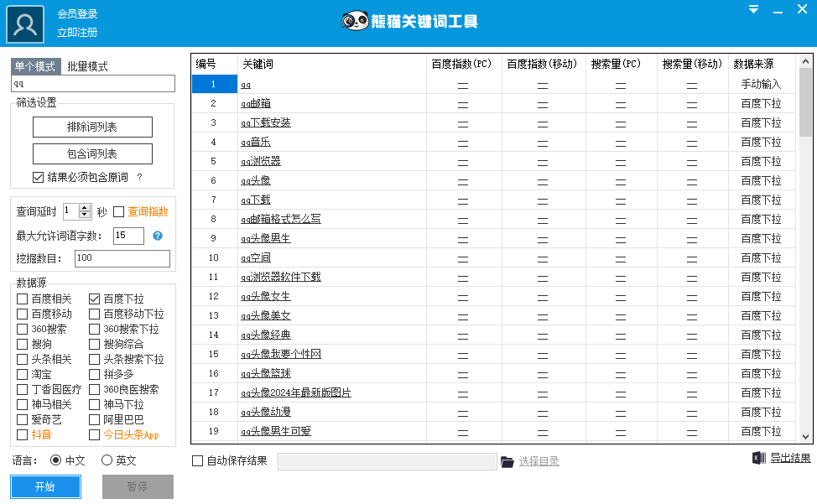This screenshot has width=817, height=504.
Task: Click 手动输入 source cell in row 1
Action: [762, 84]
